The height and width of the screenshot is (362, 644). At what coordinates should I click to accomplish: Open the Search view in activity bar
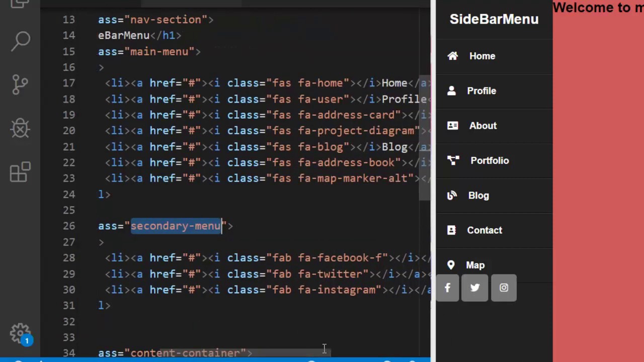pyautogui.click(x=20, y=40)
